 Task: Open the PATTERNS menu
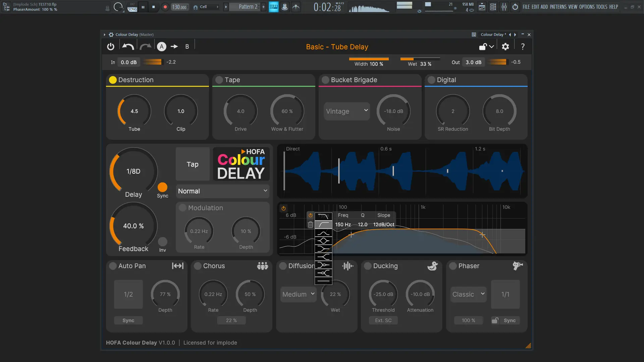[558, 7]
